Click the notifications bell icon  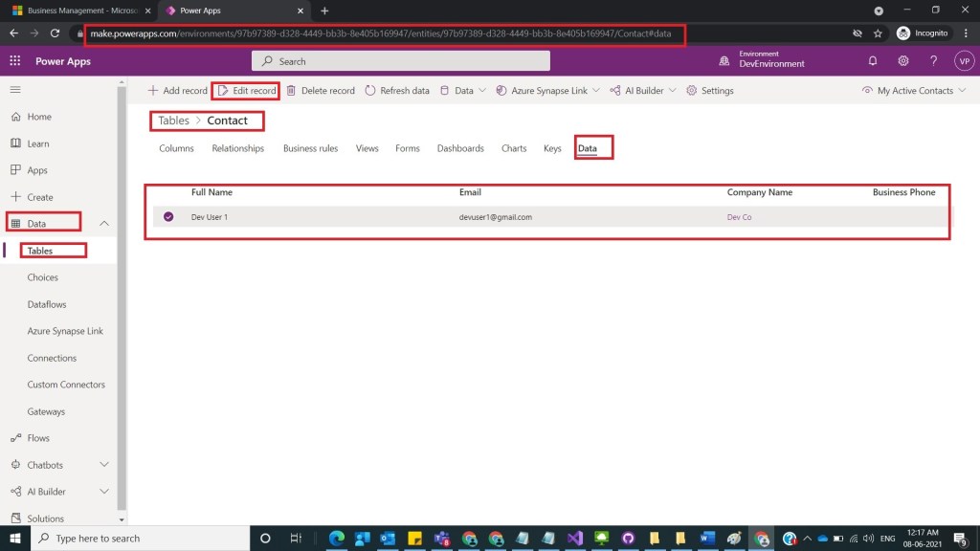point(873,61)
